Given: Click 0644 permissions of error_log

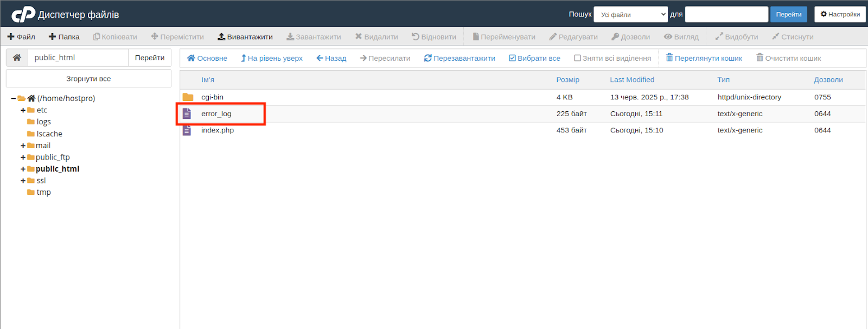Looking at the screenshot, I should pyautogui.click(x=822, y=113).
